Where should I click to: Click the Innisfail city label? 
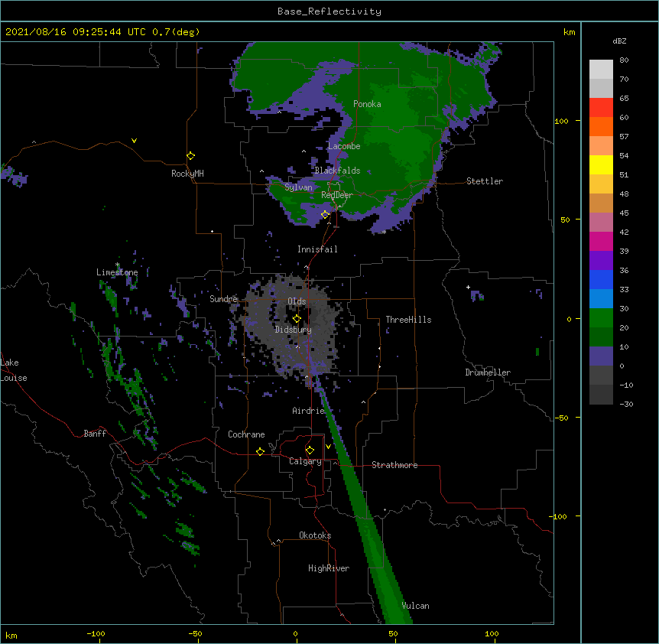point(317,249)
